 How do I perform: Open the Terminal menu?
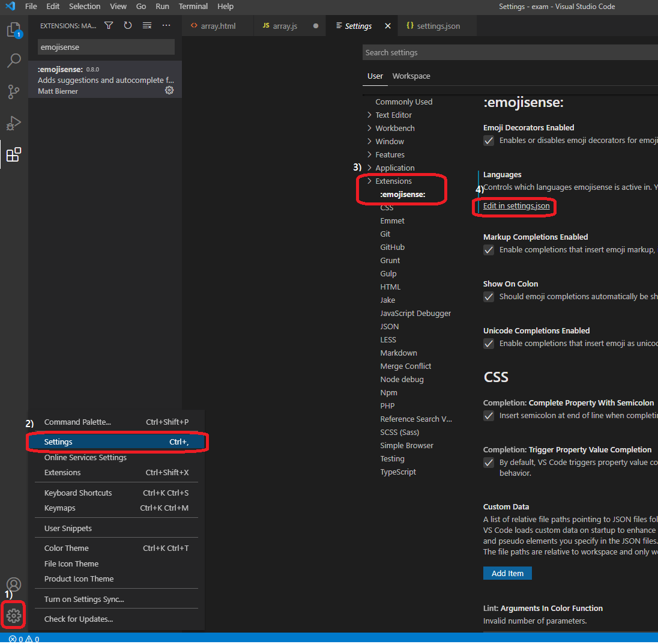[x=193, y=6]
